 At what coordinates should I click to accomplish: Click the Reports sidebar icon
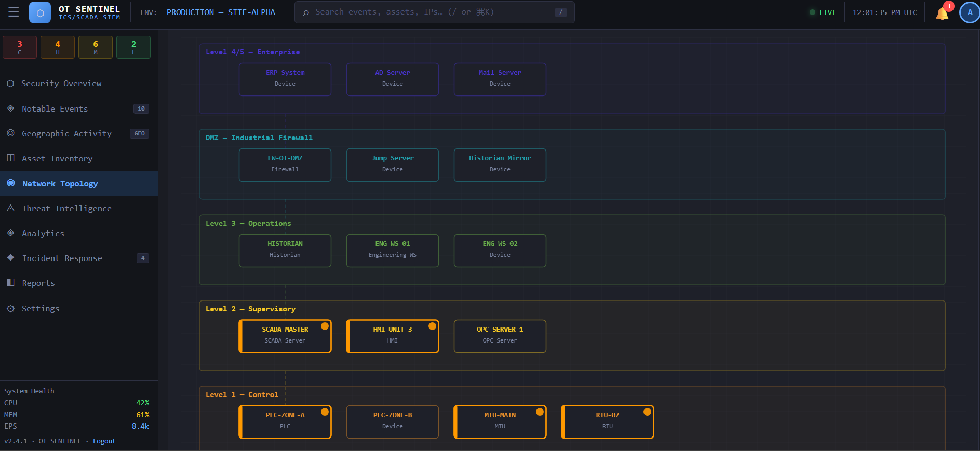point(10,283)
